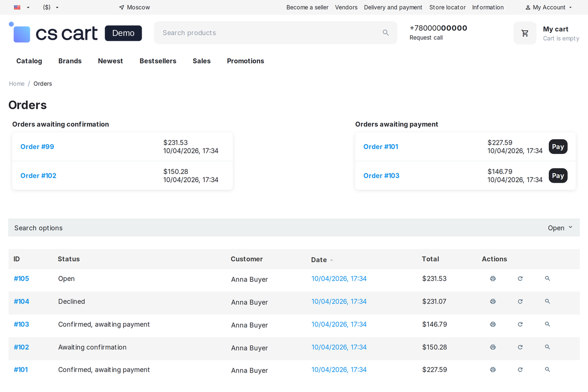The image size is (588, 392).
Task: View details magnifier for order #104
Action: 547,301
